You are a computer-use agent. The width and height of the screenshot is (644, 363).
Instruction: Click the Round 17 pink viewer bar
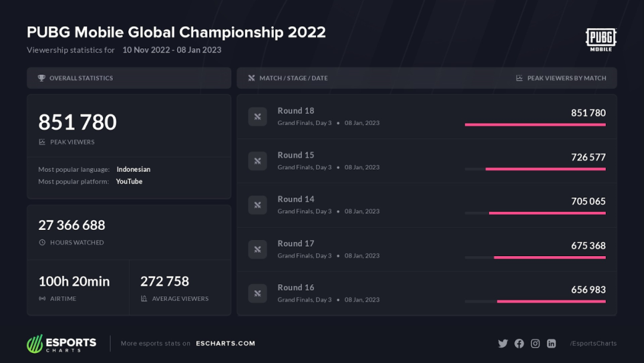[550, 257]
